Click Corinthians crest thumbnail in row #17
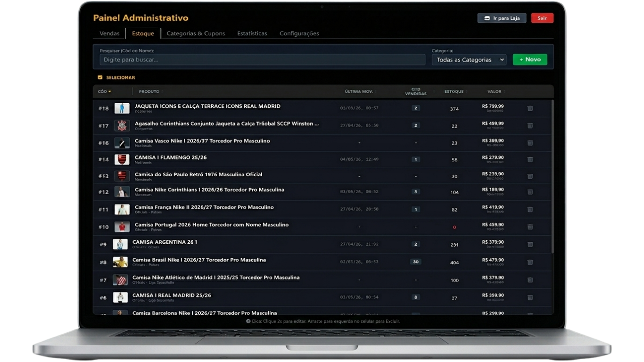The width and height of the screenshot is (644, 362). (x=122, y=125)
